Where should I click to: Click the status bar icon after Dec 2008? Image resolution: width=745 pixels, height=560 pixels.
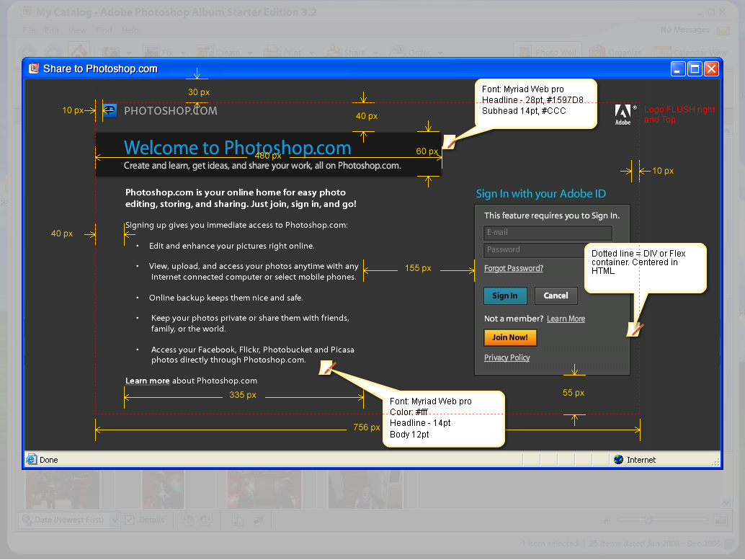click(731, 543)
